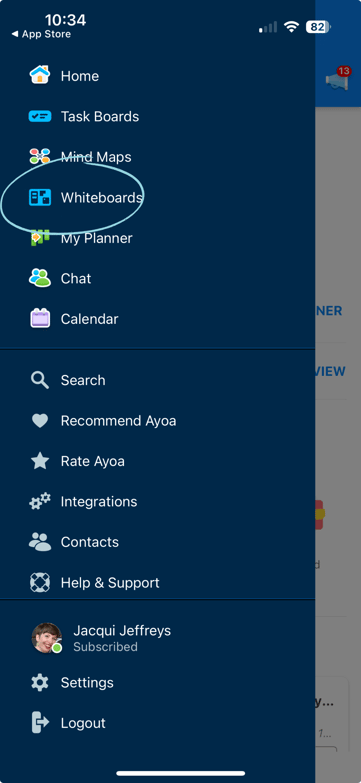
Task: Tap the Whiteboards text label
Action: click(101, 198)
